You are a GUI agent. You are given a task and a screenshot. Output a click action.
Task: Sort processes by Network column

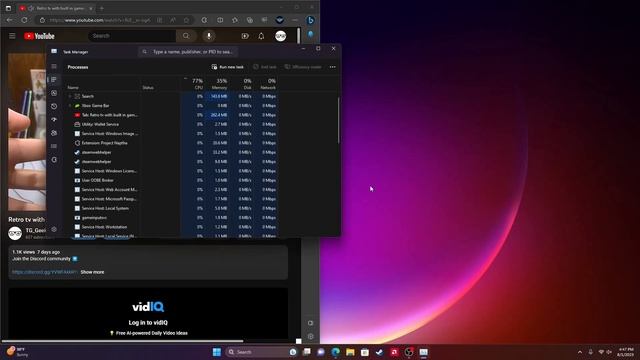pos(269,84)
